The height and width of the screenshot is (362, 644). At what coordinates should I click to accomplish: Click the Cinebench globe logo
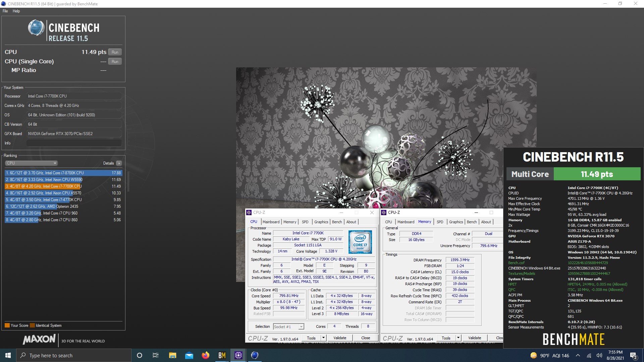pos(36,28)
